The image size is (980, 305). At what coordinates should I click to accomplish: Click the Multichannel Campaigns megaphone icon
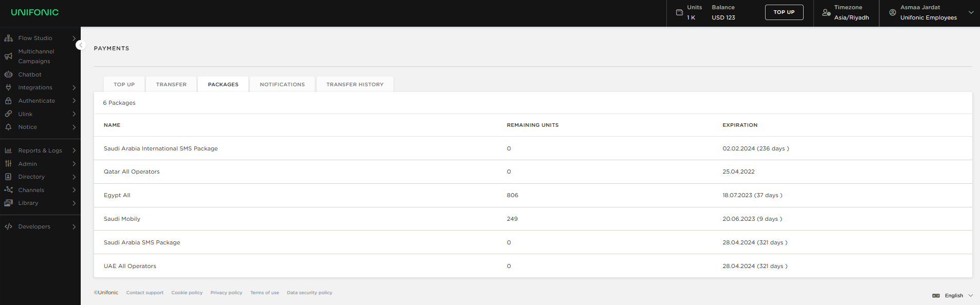coord(8,56)
